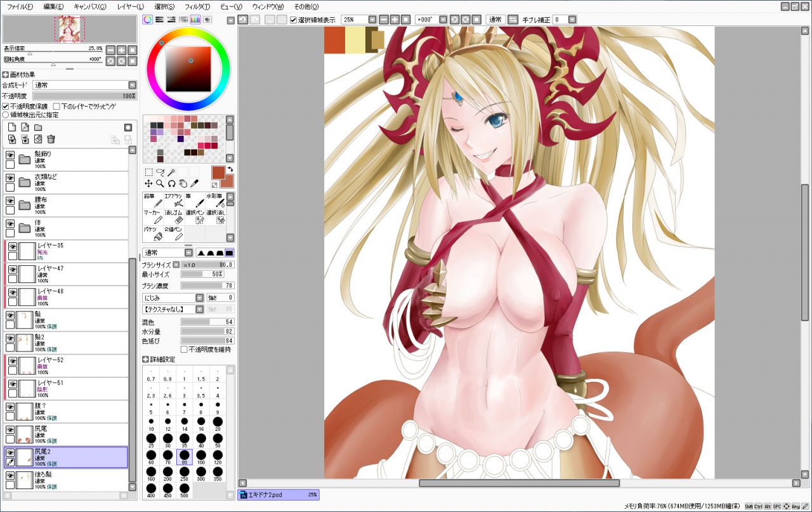Viewport: 812px width, 512px height.
Task: Create a new linework layer
Action: pyautogui.click(x=25, y=127)
